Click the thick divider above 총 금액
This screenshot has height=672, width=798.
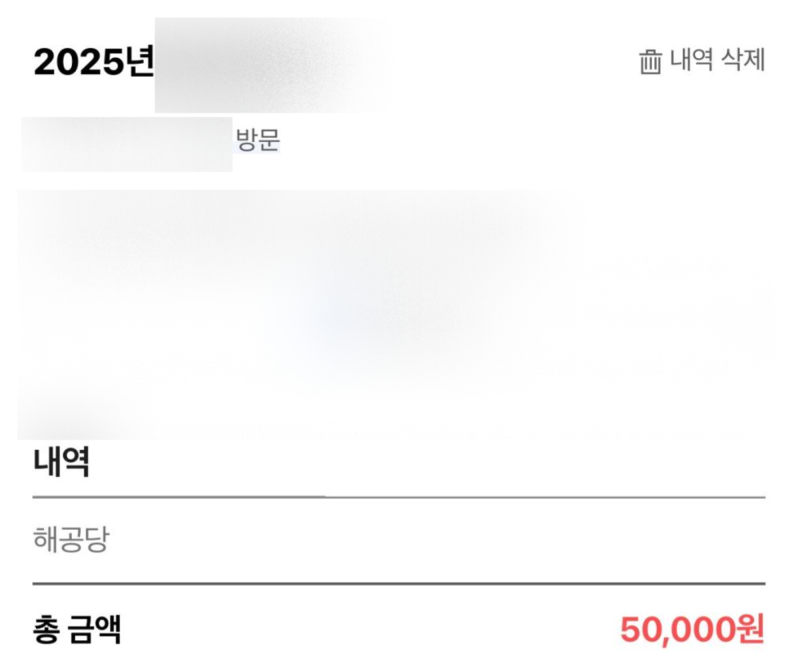(x=399, y=583)
